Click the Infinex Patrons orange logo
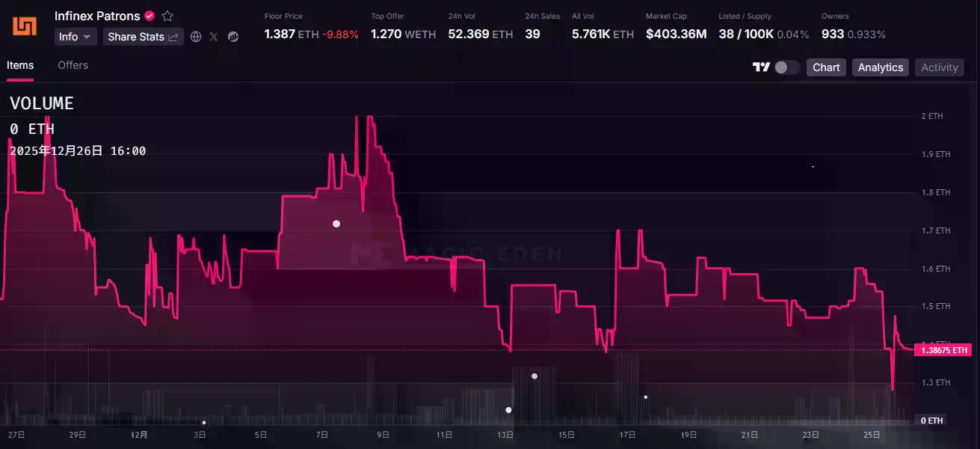This screenshot has width=980, height=449. coord(25,26)
